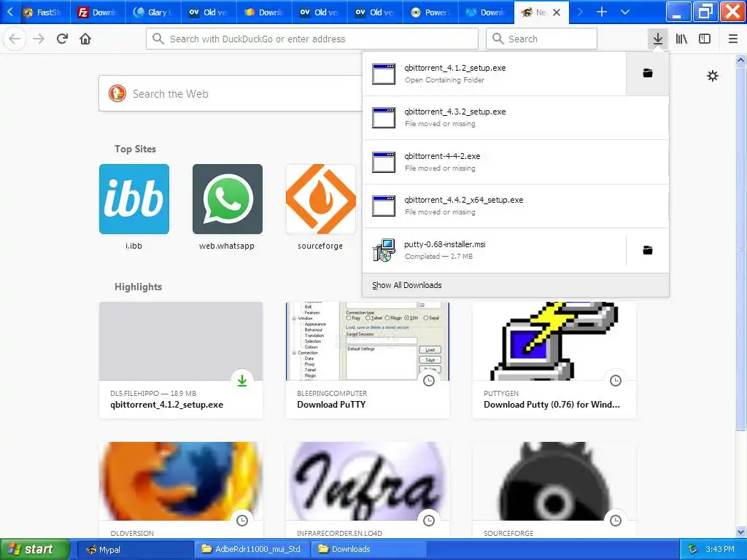Viewport: 747px width, 560px height.
Task: Open the Downloads folder taskbar button
Action: click(368, 549)
